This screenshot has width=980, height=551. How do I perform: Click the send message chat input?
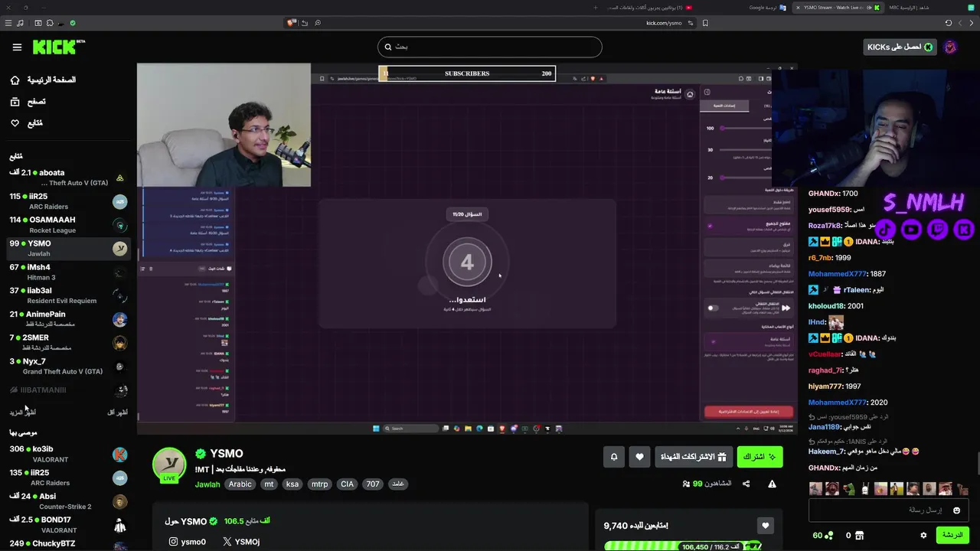[x=887, y=510]
